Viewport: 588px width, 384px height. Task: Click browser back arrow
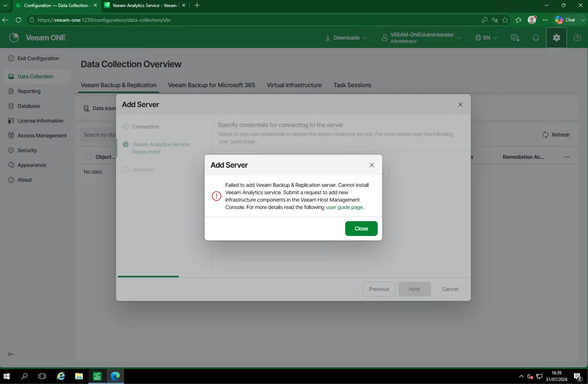pyautogui.click(x=5, y=20)
